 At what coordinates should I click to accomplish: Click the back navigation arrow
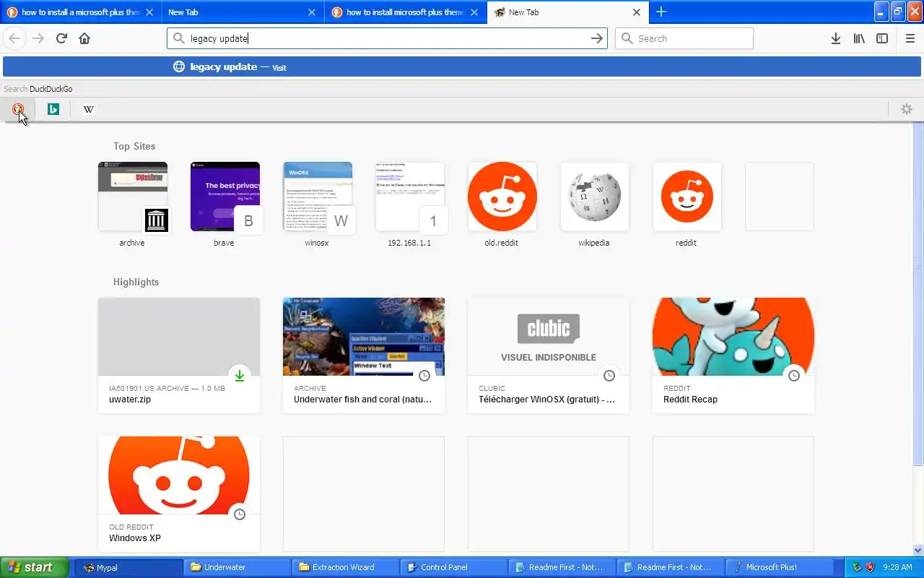(x=14, y=38)
